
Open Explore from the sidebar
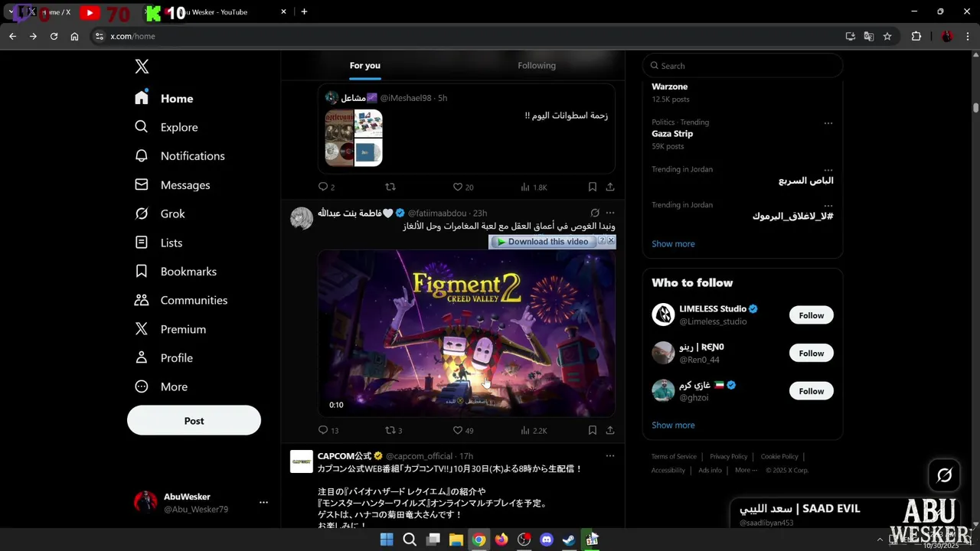(166, 127)
